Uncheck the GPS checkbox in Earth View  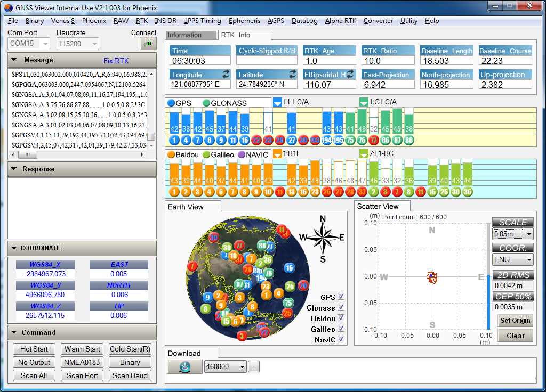341,297
